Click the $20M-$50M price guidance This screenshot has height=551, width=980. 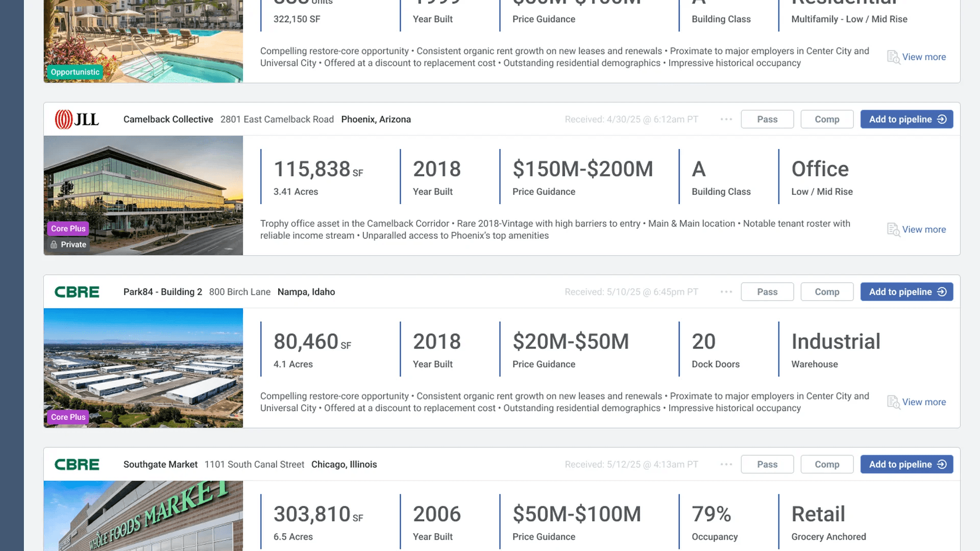[571, 341]
